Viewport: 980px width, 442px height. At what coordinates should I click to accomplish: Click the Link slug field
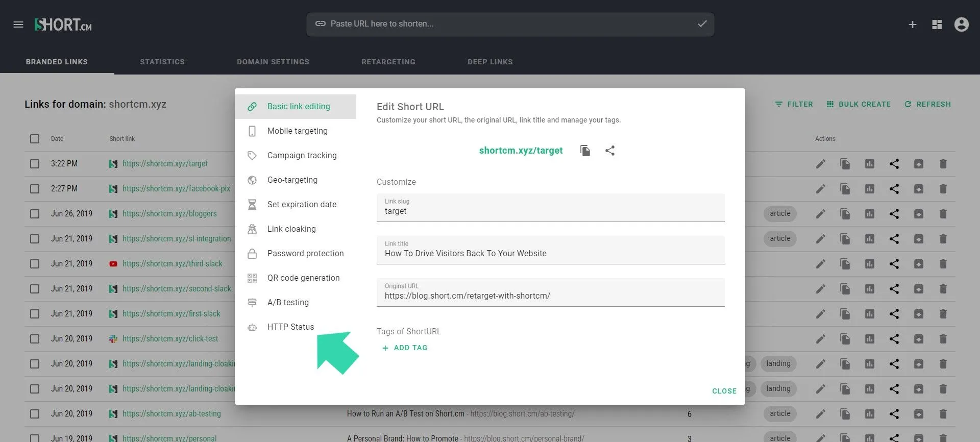point(551,208)
